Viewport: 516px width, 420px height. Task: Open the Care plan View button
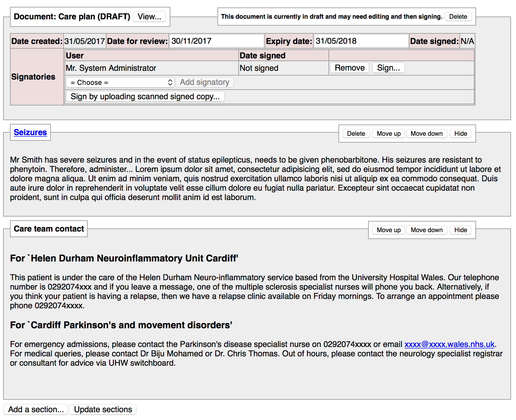pyautogui.click(x=149, y=17)
